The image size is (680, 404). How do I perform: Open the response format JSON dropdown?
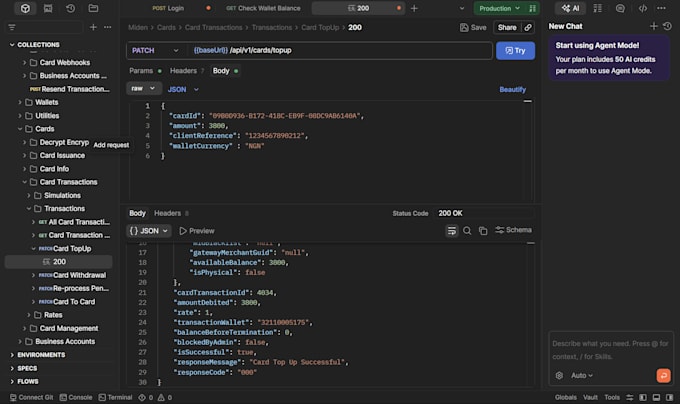148,231
